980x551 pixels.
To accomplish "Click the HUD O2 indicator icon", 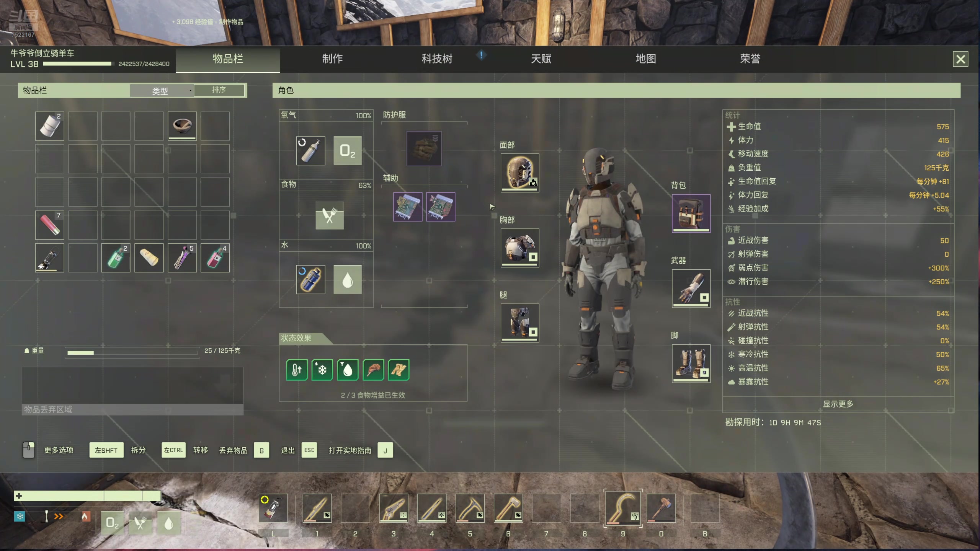I will [x=112, y=523].
